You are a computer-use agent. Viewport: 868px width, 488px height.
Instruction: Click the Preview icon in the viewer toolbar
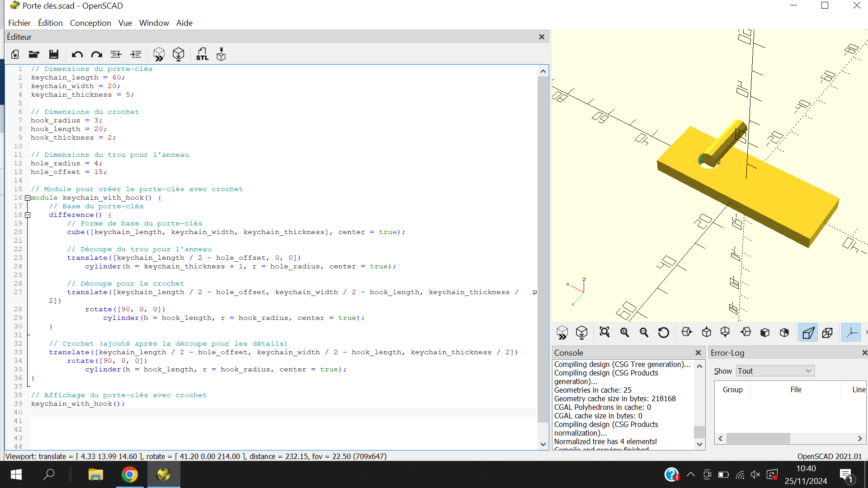[x=562, y=333]
